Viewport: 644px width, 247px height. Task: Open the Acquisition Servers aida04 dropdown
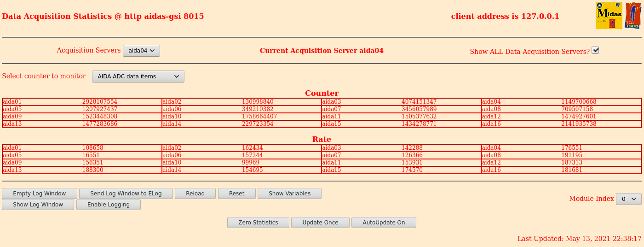[141, 51]
